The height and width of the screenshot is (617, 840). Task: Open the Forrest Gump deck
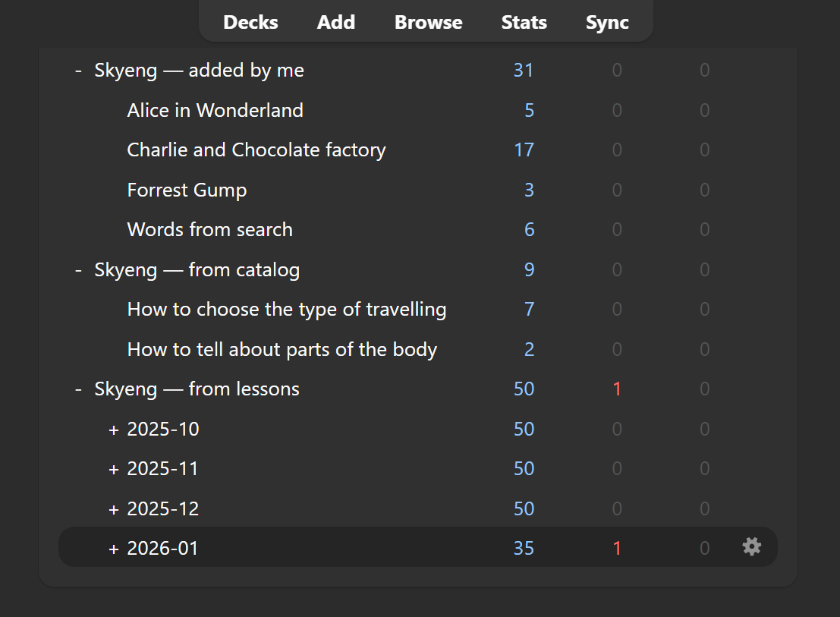187,190
